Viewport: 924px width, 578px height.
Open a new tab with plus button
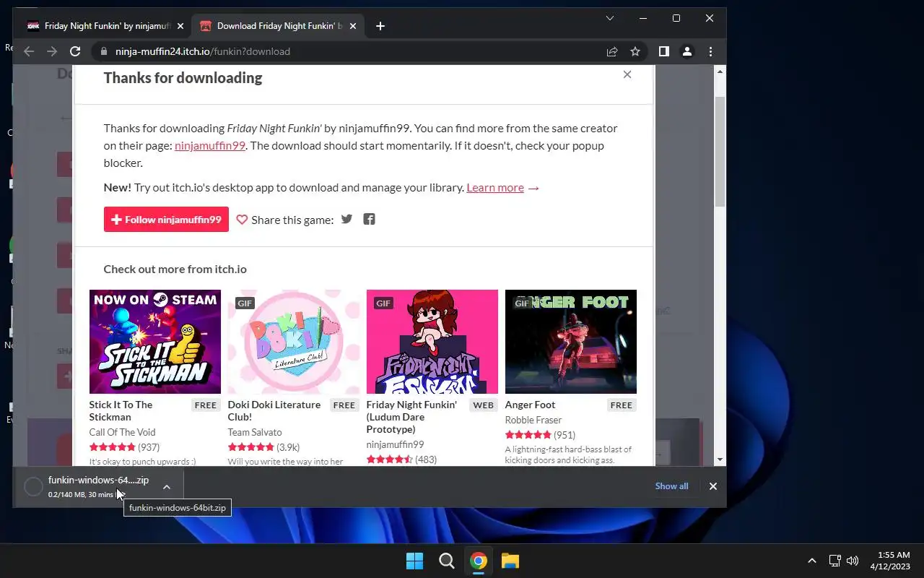380,26
